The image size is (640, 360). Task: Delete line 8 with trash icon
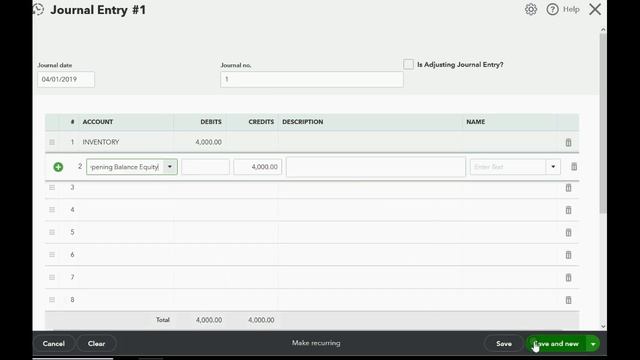pos(568,300)
